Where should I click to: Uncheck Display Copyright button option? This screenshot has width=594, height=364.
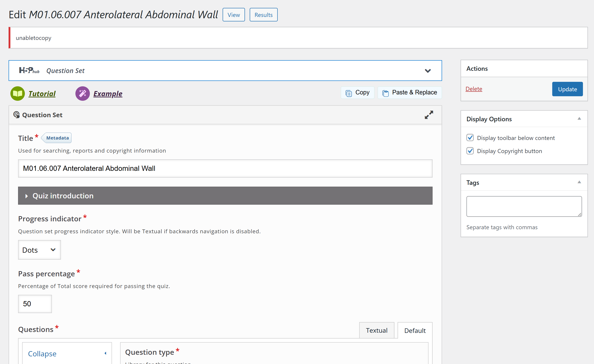(470, 151)
